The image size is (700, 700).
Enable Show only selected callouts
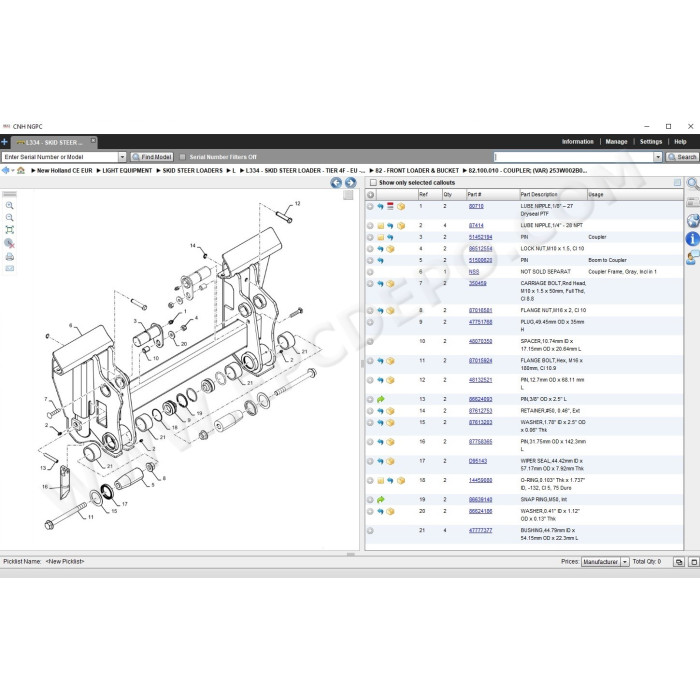(373, 183)
